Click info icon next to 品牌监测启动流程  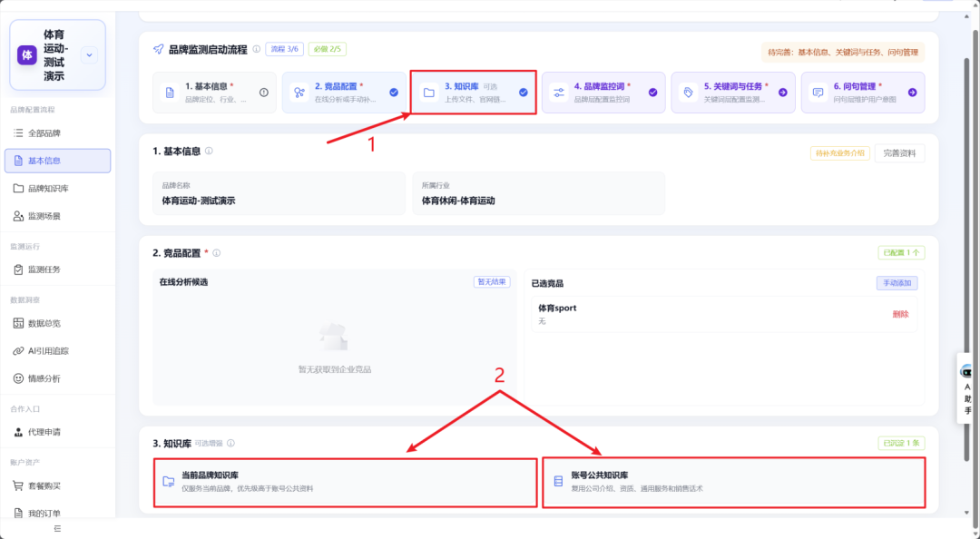point(256,49)
